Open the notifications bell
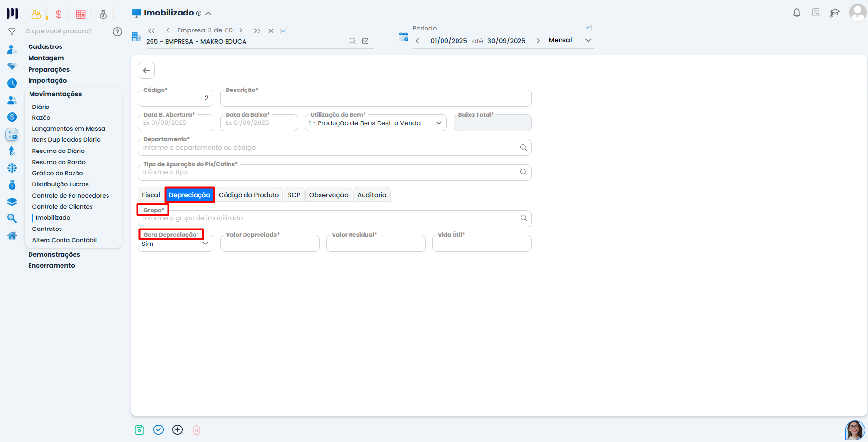The width and height of the screenshot is (868, 442). [x=796, y=13]
